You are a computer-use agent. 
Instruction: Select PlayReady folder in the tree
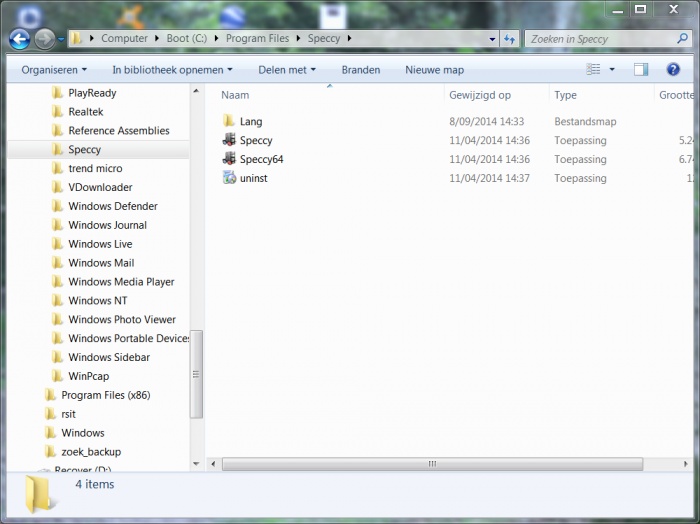(92, 93)
